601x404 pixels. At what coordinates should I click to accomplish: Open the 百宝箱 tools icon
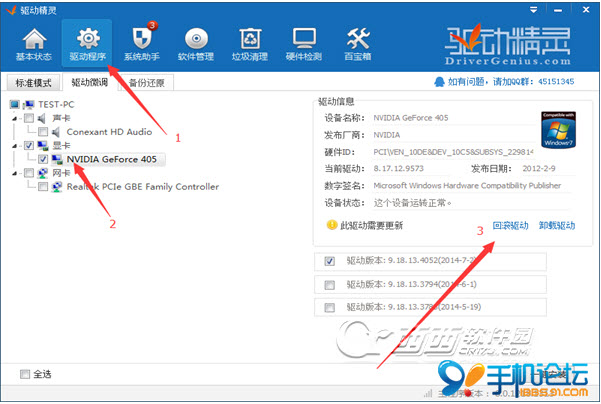pyautogui.click(x=358, y=38)
